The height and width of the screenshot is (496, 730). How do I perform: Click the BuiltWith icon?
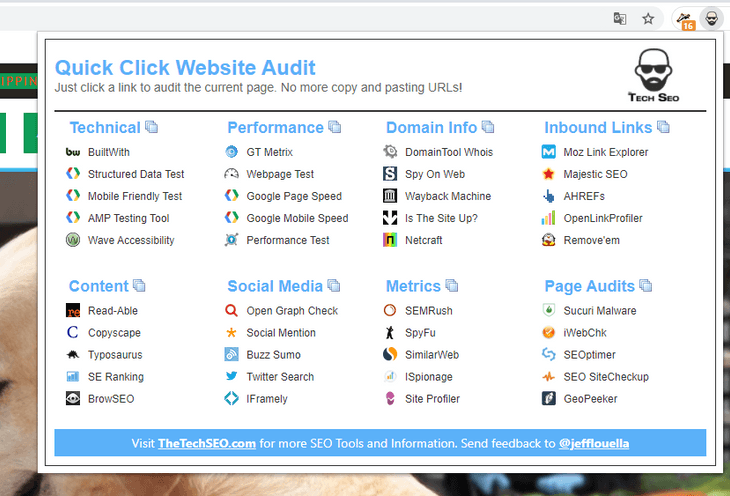click(73, 152)
